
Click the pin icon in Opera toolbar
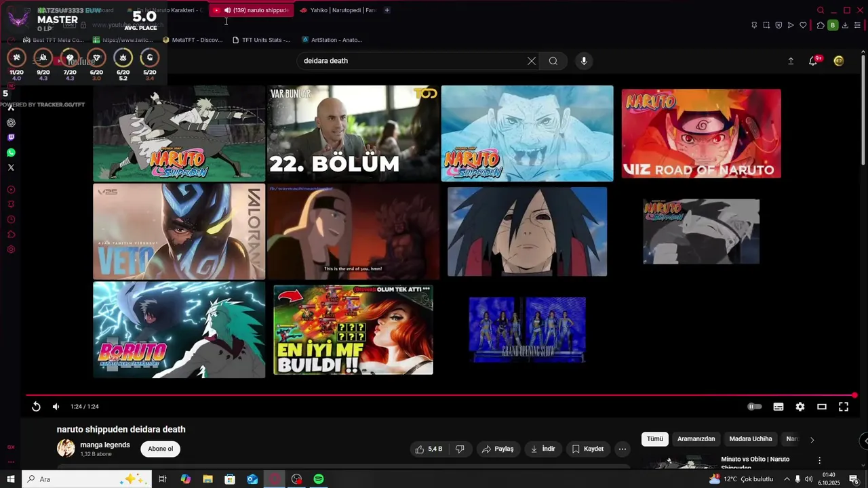click(x=754, y=25)
